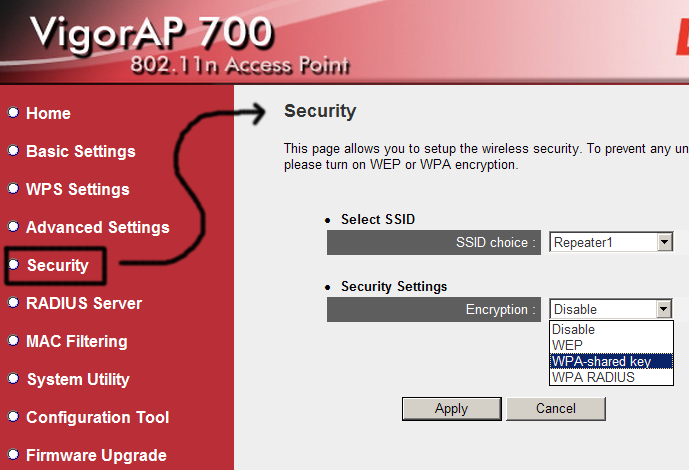Image resolution: width=689 pixels, height=470 pixels.
Task: Click the Apply button
Action: click(452, 409)
